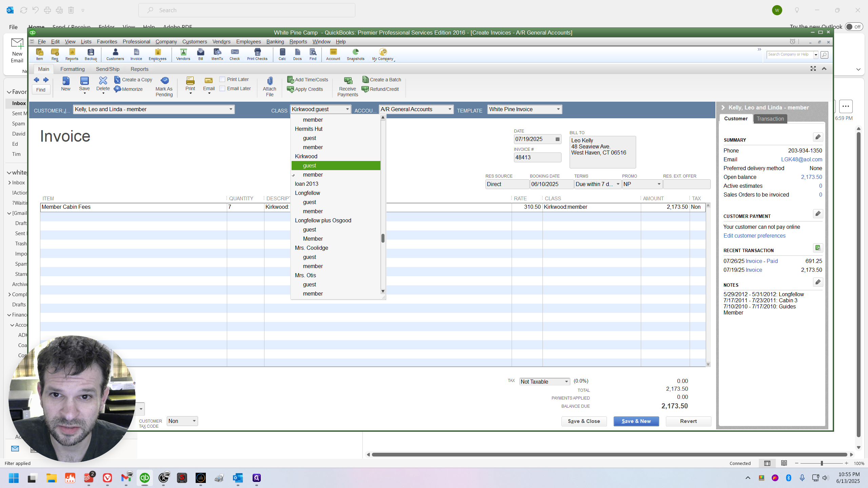This screenshot has height=488, width=868.
Task: Click the Save & New button
Action: [x=636, y=421]
